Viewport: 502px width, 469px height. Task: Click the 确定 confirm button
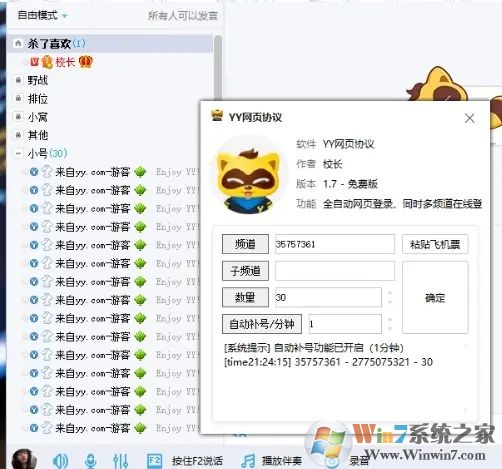tap(435, 297)
